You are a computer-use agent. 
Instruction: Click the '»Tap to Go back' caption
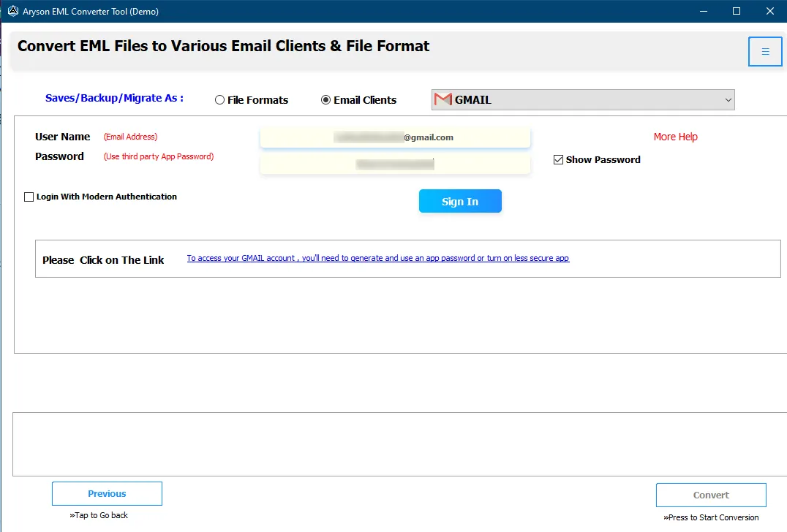[x=99, y=515]
